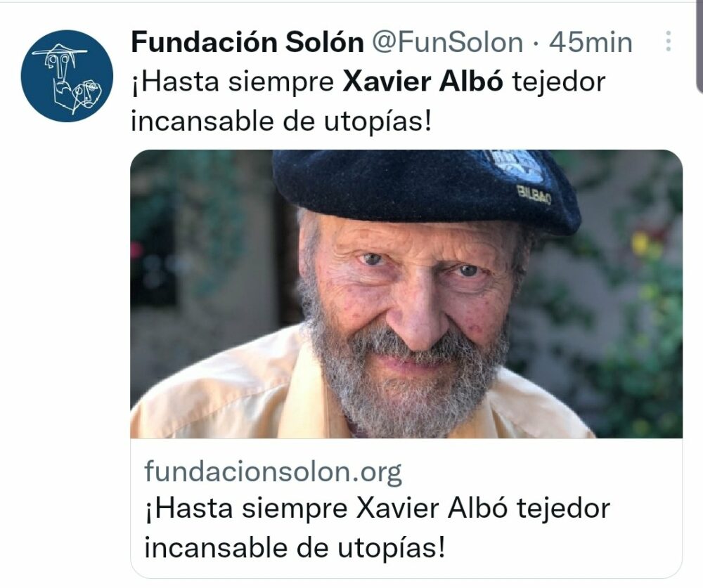Click the Fundación Solón display name
The width and height of the screenshot is (703, 588).
point(247,42)
